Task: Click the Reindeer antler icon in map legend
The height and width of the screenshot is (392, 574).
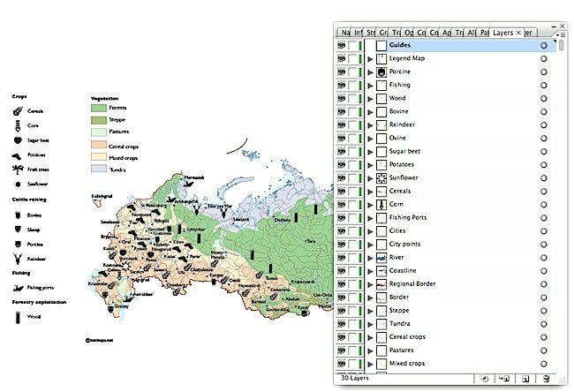Action: (18, 259)
